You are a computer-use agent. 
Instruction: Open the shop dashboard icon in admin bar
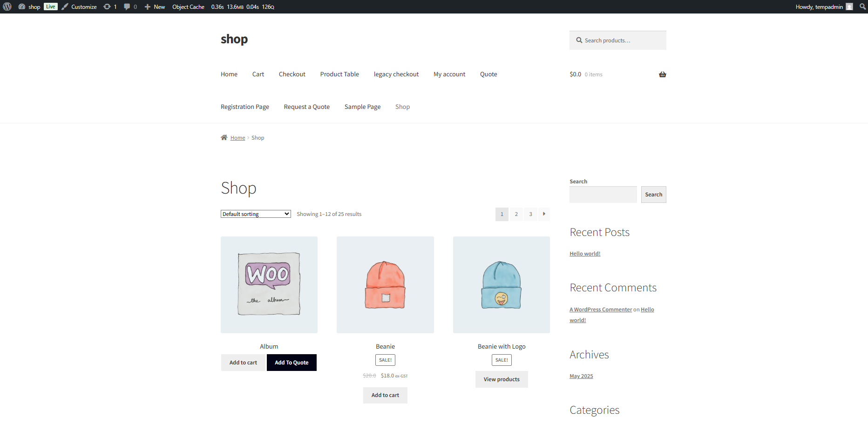(22, 7)
